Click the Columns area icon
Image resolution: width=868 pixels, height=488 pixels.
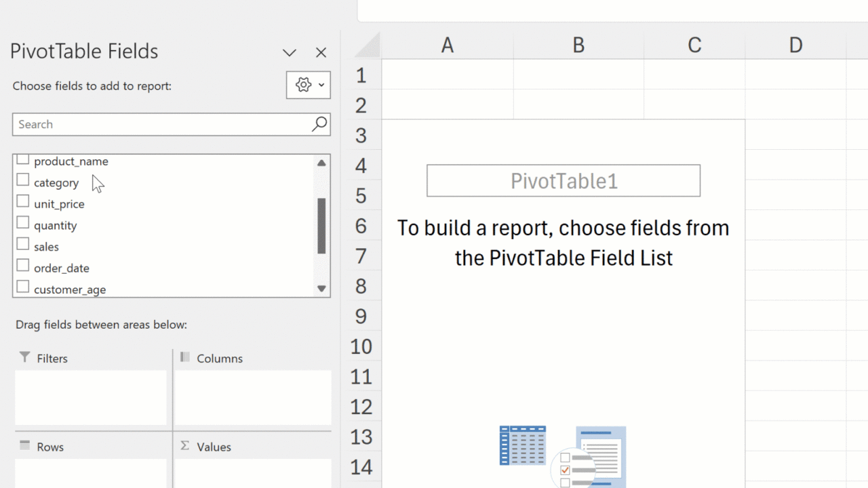pyautogui.click(x=184, y=357)
